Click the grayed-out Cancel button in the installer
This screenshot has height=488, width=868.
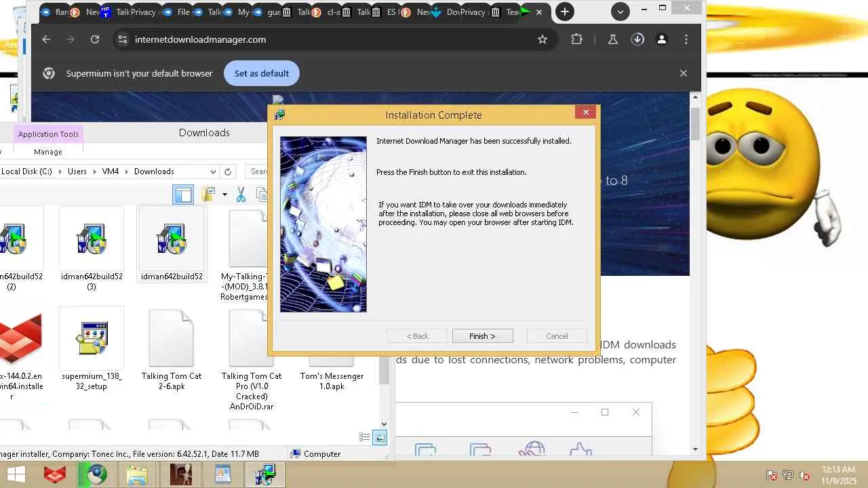(x=557, y=336)
